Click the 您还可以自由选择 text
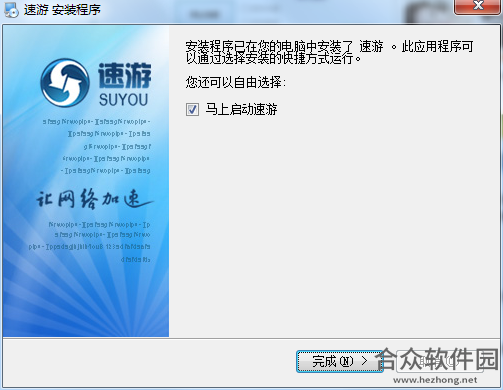This screenshot has width=503, height=390. (x=236, y=82)
